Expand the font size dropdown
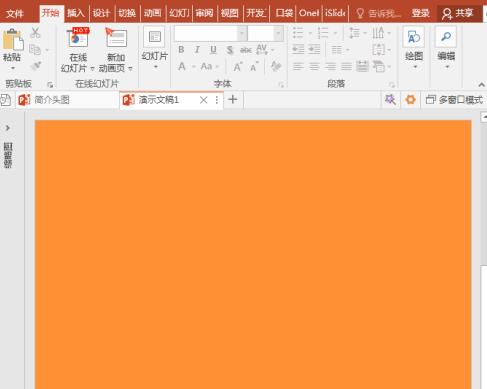The image size is (487, 389). (279, 33)
